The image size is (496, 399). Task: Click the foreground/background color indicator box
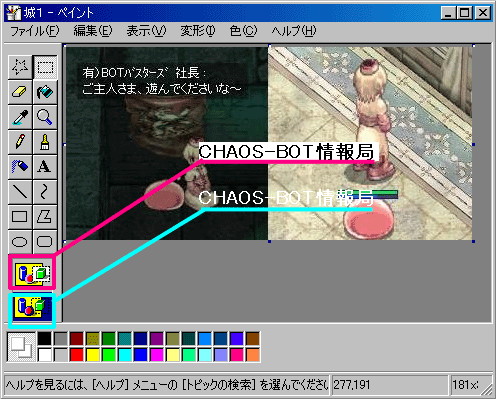21,347
